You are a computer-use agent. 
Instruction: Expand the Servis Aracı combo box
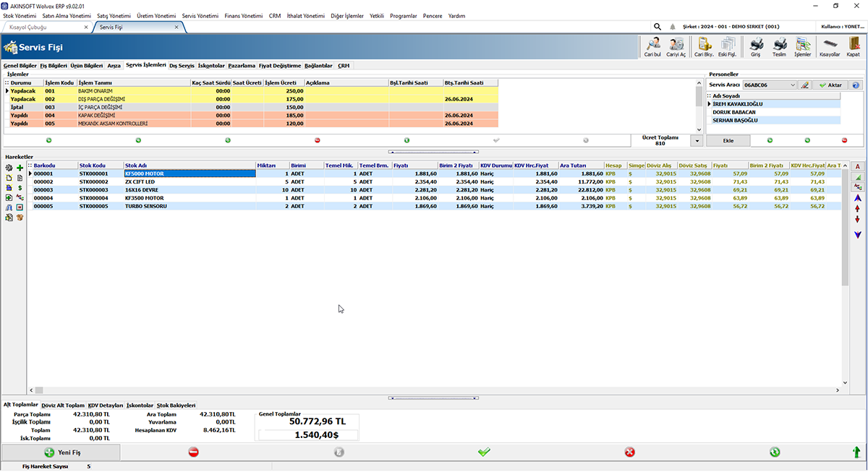[x=793, y=85]
